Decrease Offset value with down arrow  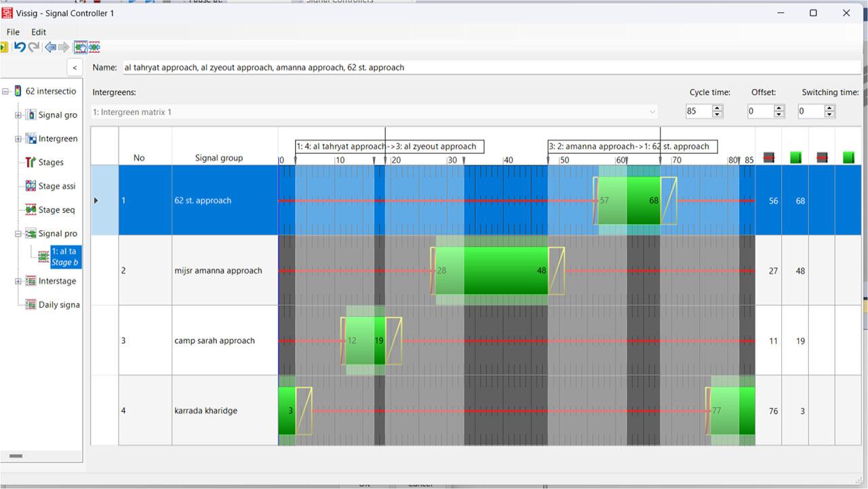click(779, 115)
